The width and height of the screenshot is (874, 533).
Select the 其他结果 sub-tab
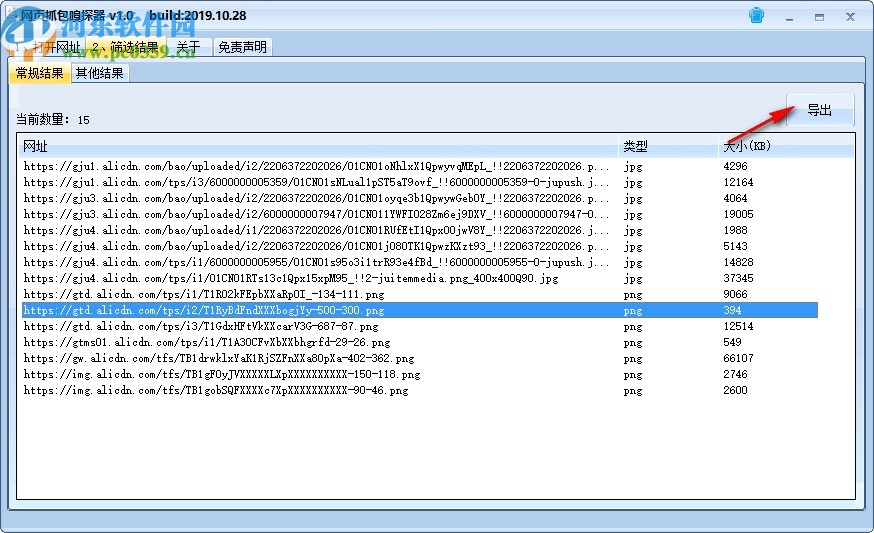100,74
